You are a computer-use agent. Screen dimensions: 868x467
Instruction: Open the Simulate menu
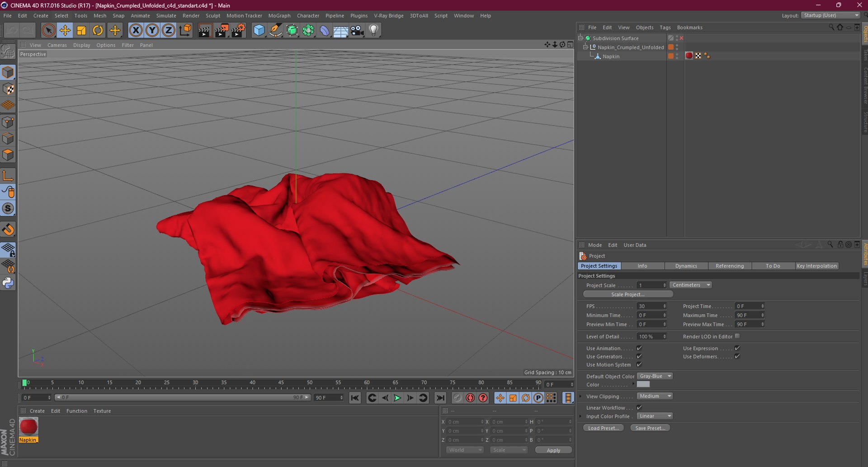point(166,15)
